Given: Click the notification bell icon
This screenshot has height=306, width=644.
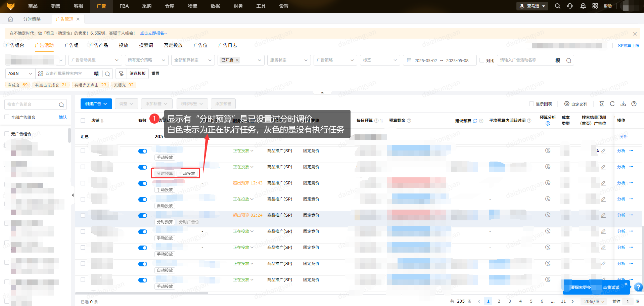Looking at the screenshot, I should tap(583, 6).
